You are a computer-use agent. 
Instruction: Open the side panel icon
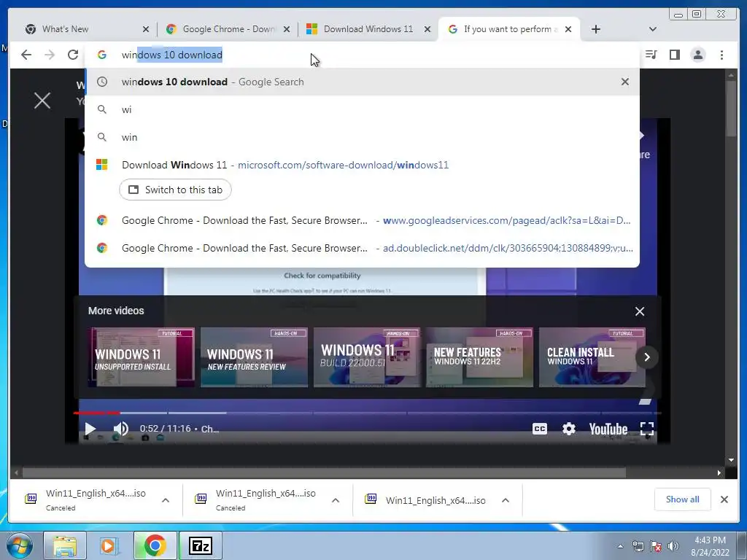(x=675, y=55)
